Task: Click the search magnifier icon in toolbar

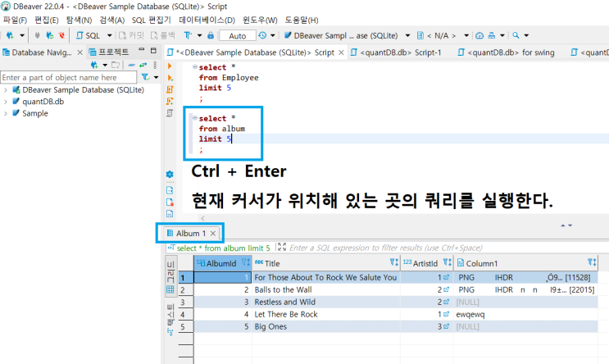Action: pos(516,35)
